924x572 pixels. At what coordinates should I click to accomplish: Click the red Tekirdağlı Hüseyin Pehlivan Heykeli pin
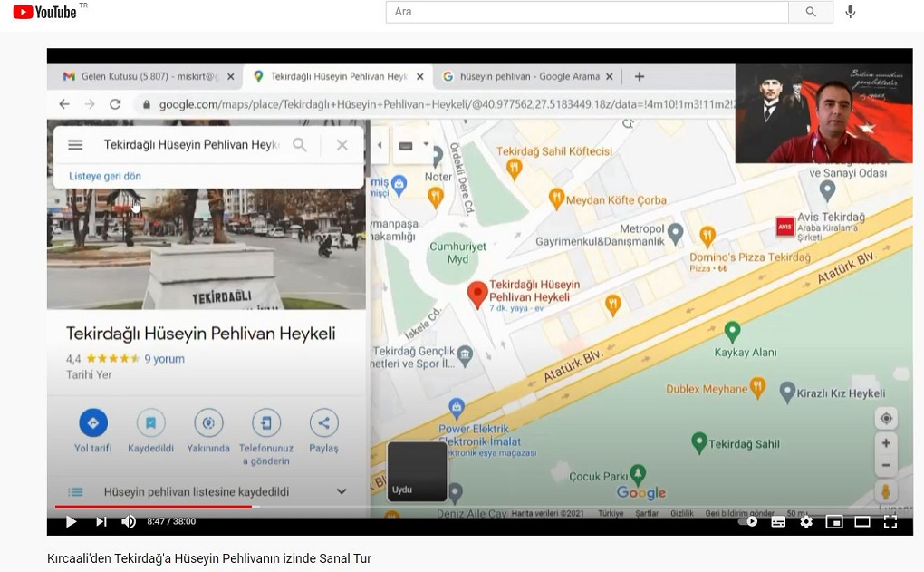click(x=477, y=295)
